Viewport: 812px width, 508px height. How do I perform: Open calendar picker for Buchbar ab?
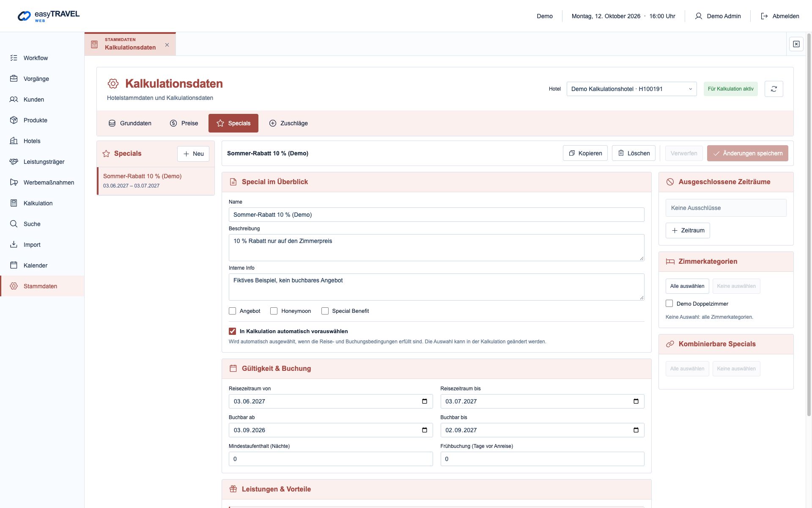(x=425, y=430)
